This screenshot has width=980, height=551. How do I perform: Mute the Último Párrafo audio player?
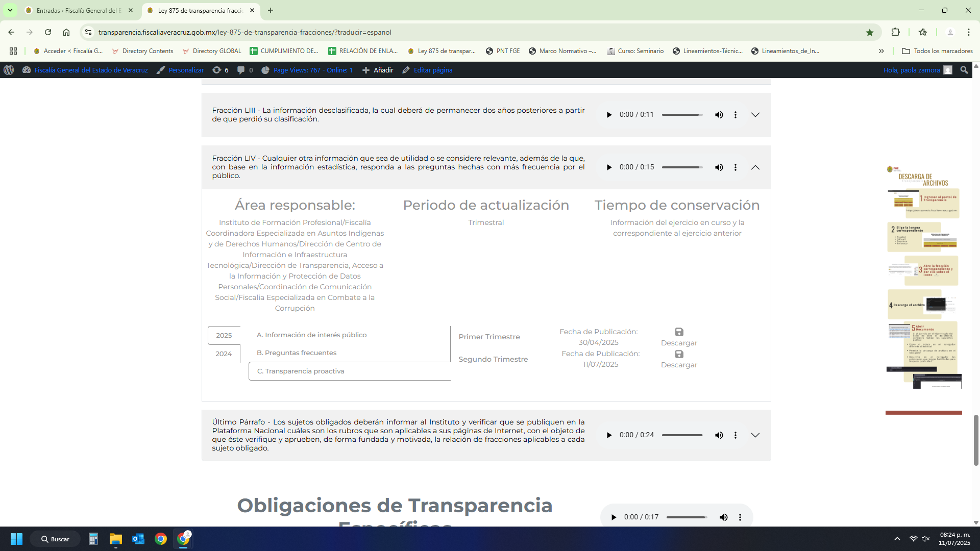point(719,435)
